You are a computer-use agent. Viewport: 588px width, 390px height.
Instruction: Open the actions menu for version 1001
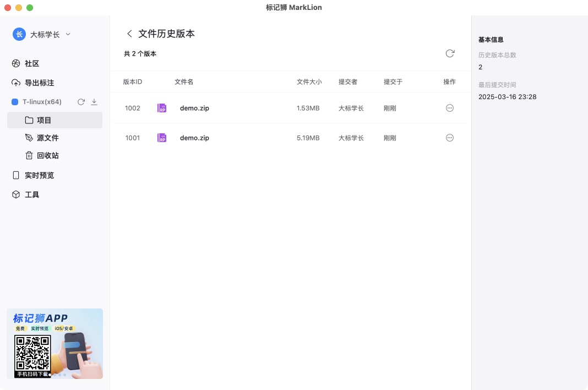point(450,138)
